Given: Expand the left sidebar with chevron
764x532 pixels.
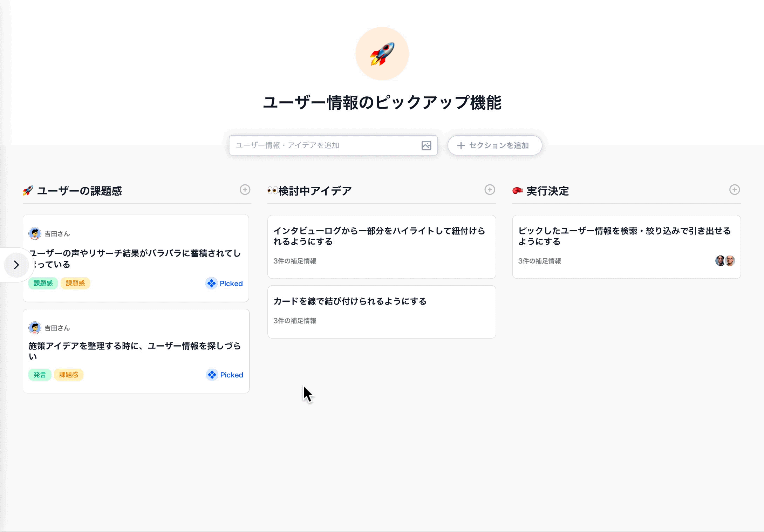Looking at the screenshot, I should click(16, 265).
